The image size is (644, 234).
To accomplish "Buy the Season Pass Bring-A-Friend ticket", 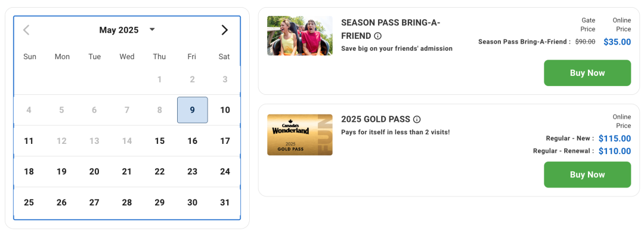I will [x=587, y=73].
